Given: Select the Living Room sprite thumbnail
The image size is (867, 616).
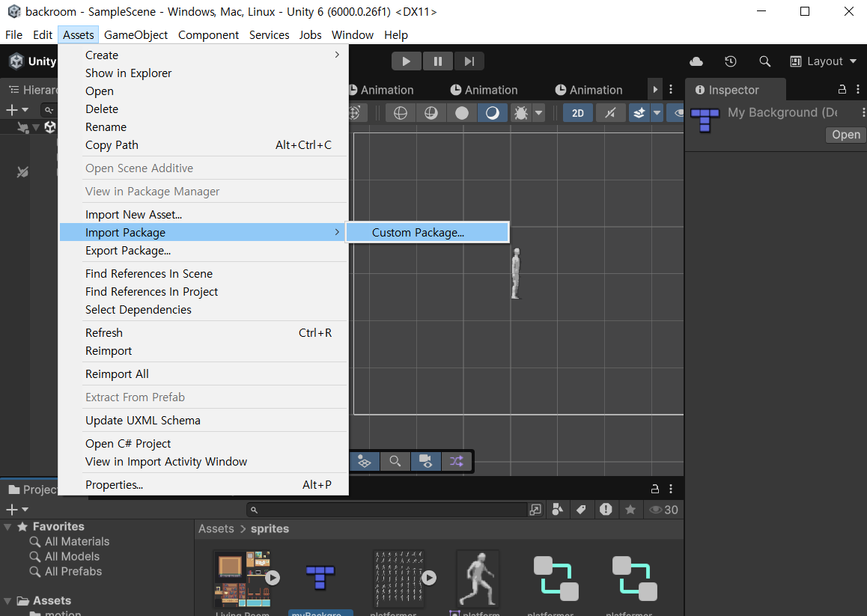Looking at the screenshot, I should [x=242, y=579].
